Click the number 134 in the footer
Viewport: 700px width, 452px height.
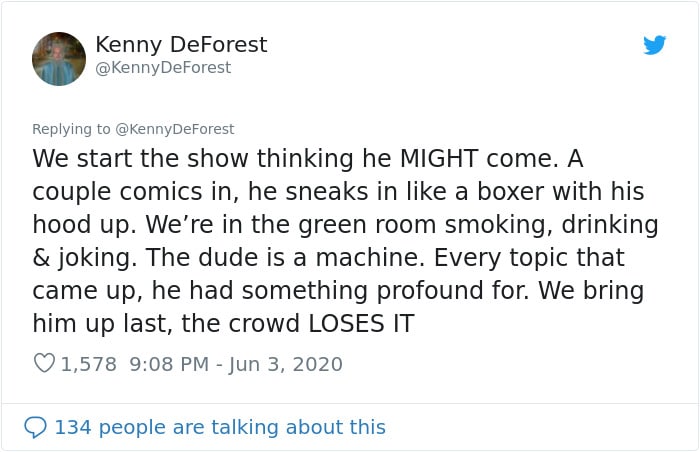point(73,427)
